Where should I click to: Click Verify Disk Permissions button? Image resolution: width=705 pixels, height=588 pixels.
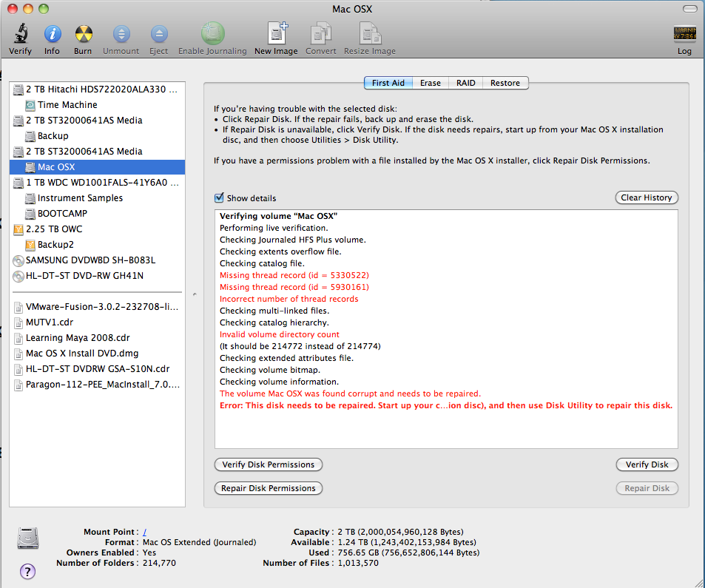269,464
